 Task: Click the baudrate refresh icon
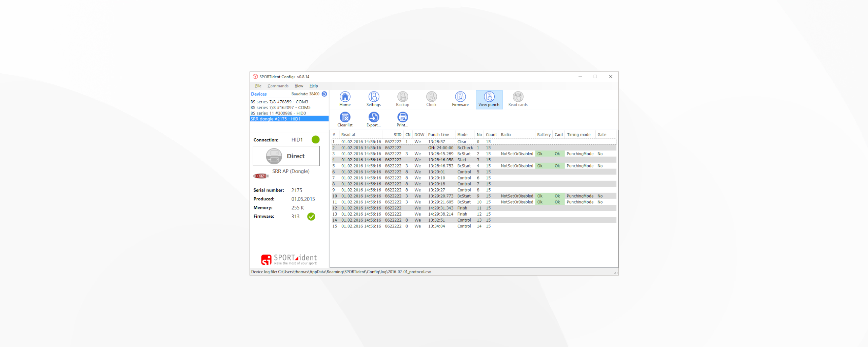pos(324,94)
